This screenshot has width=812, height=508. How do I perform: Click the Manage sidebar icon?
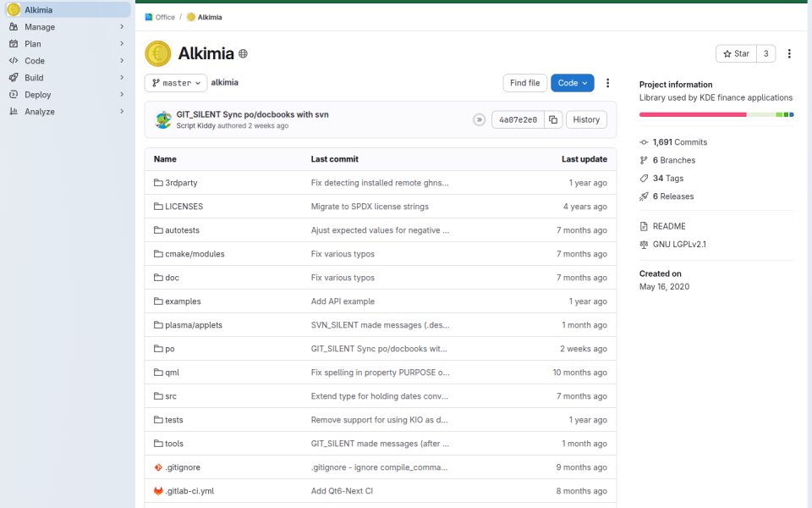(x=14, y=27)
